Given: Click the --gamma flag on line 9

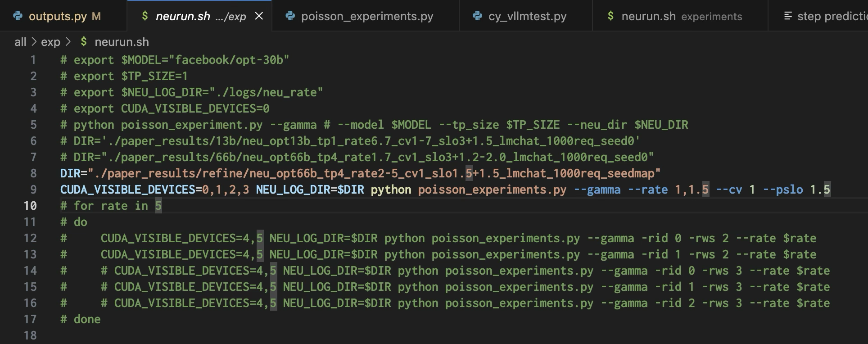Looking at the screenshot, I should coord(597,190).
